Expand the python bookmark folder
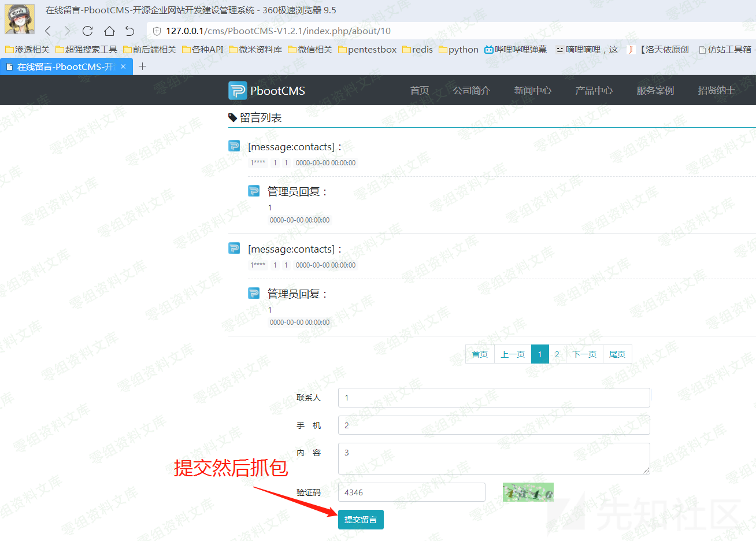Viewport: 756px width, 541px height. [x=458, y=50]
